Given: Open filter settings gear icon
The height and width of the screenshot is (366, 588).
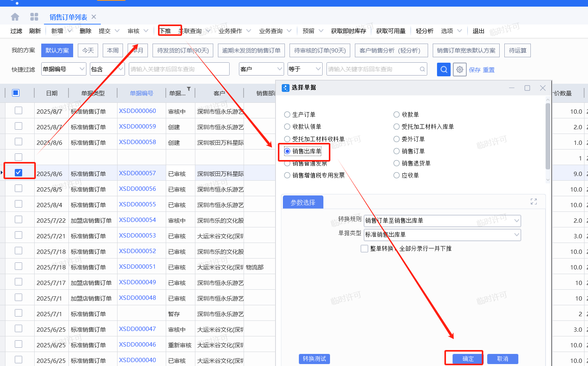Looking at the screenshot, I should pyautogui.click(x=460, y=69).
